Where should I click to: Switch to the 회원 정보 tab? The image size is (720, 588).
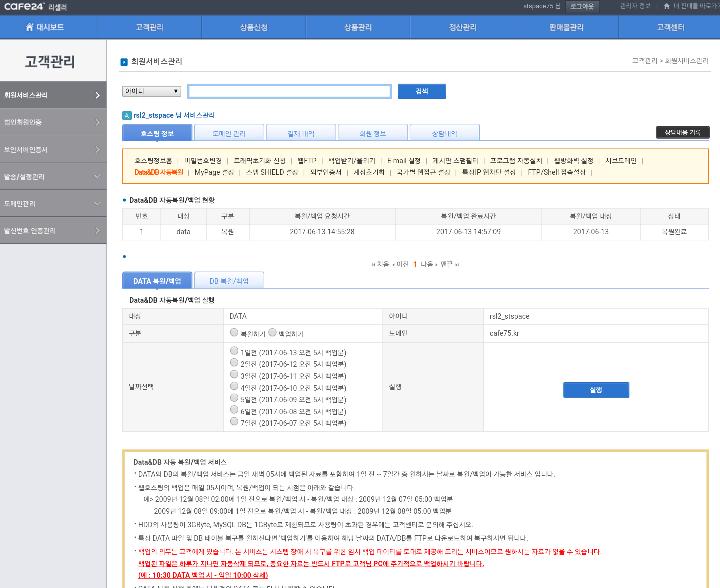(372, 133)
